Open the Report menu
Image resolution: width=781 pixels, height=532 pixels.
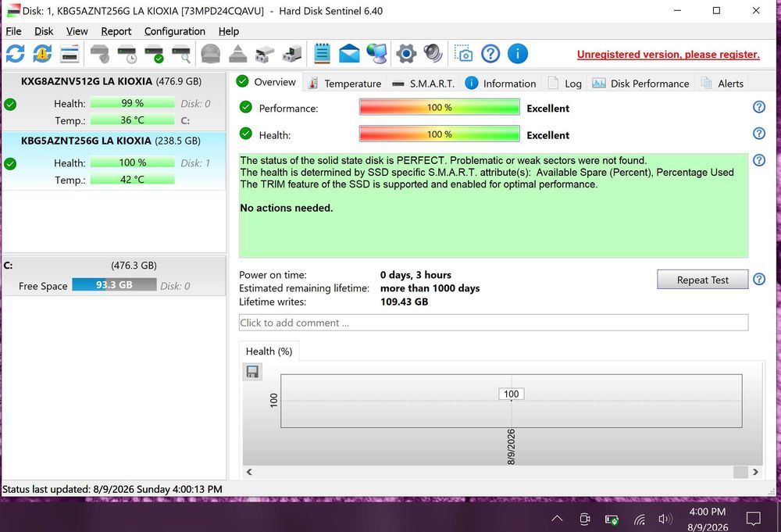tap(116, 31)
